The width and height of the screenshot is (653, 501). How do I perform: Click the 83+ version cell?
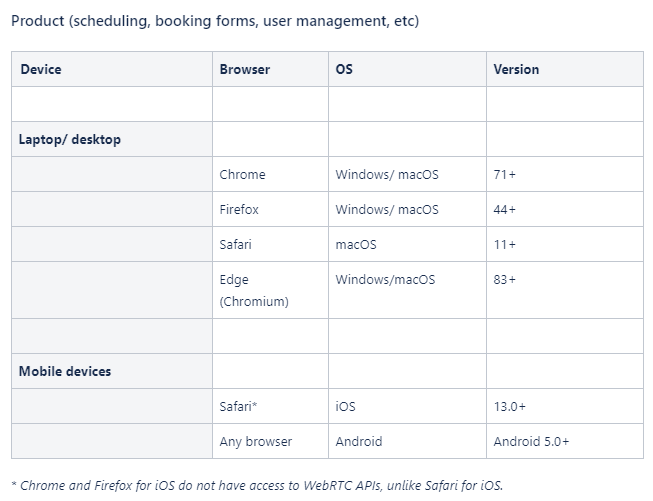(x=505, y=280)
